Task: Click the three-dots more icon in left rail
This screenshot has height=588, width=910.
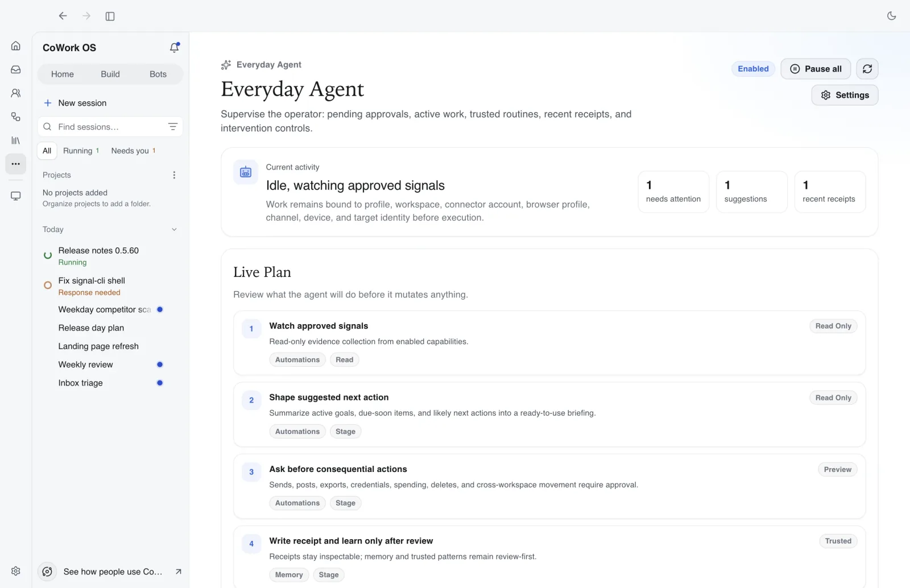Action: click(16, 164)
